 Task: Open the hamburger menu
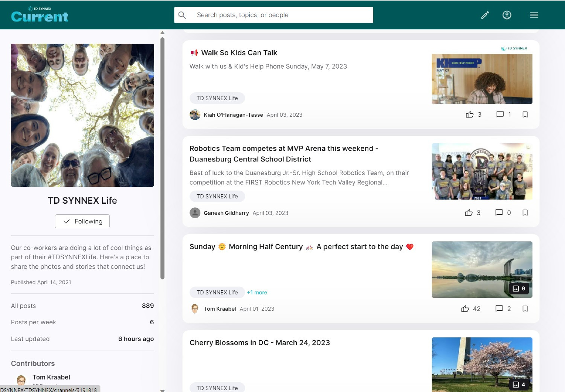(534, 15)
